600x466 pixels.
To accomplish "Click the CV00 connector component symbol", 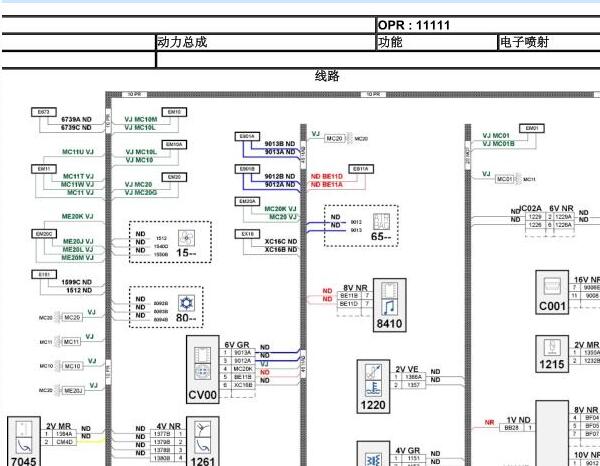I will point(202,369).
